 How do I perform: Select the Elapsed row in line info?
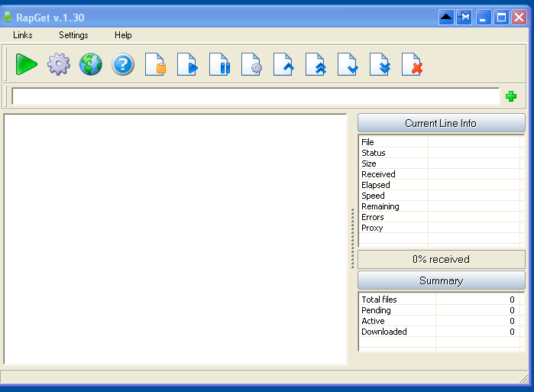coord(440,185)
